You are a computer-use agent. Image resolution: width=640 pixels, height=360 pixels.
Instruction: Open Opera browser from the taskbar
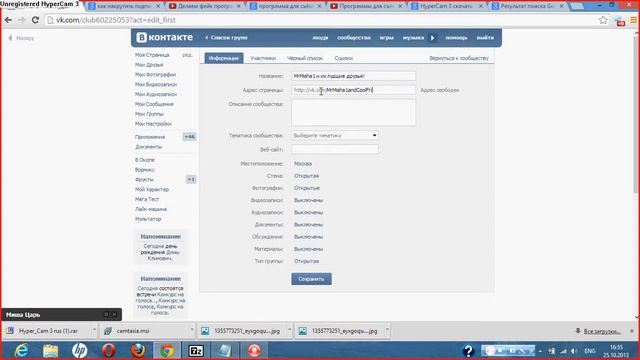pyautogui.click(x=109, y=351)
